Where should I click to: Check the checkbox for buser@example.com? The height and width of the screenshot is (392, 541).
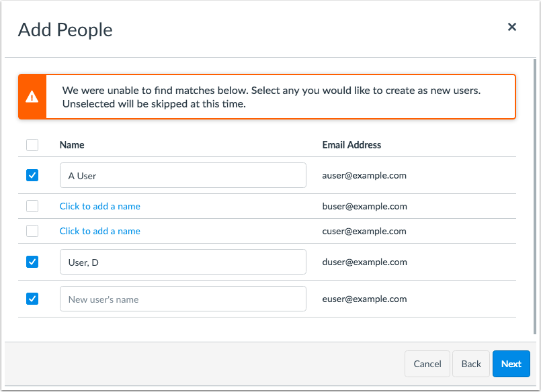pos(32,206)
